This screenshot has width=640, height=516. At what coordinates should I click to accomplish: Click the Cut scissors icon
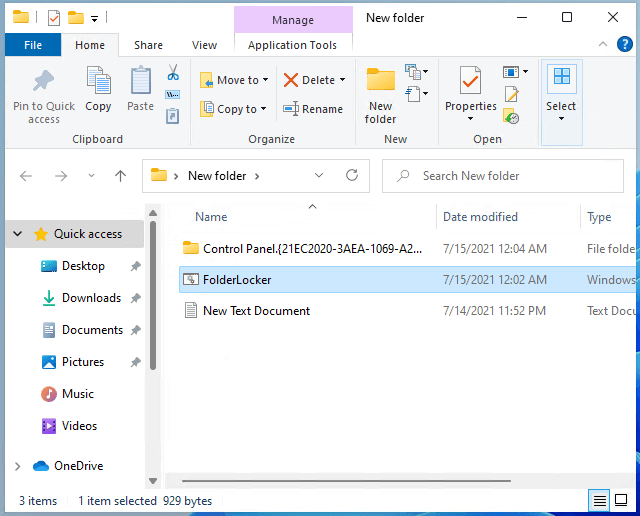point(172,73)
